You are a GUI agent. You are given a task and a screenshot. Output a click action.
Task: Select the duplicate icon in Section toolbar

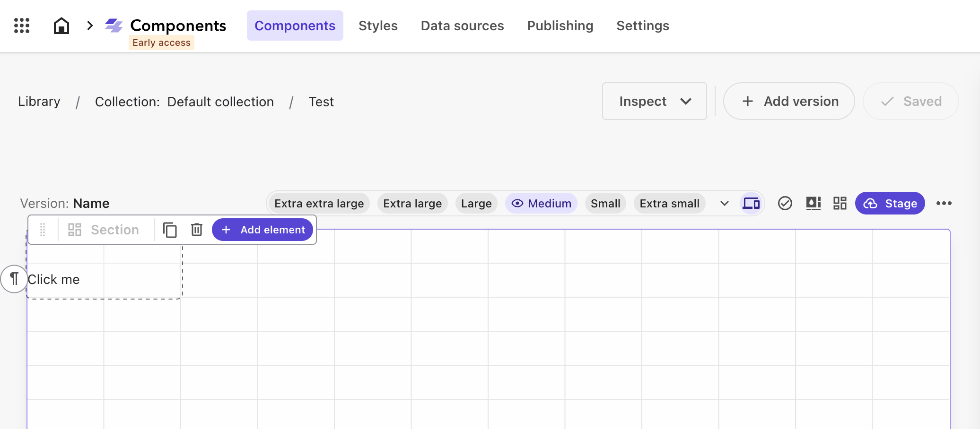pos(170,230)
